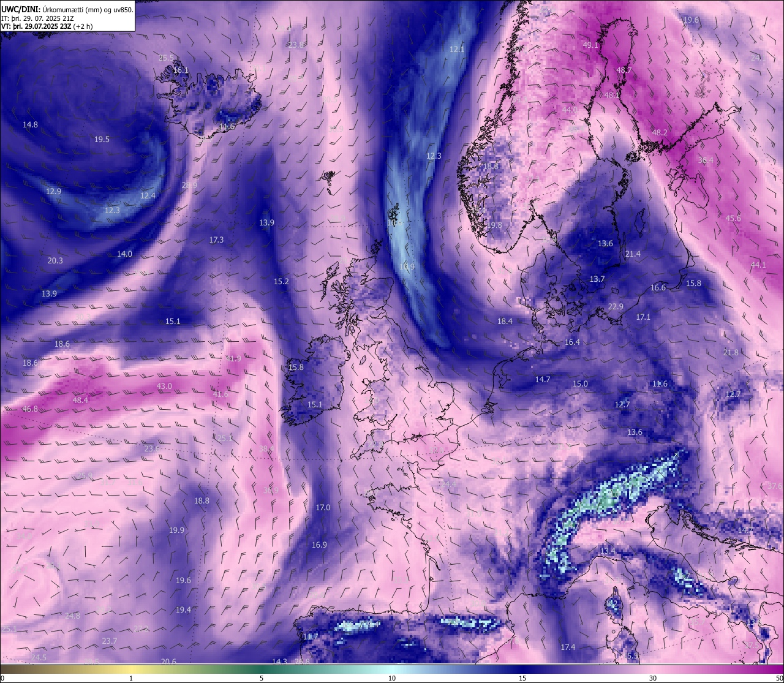The width and height of the screenshot is (784, 683).
Task: Select the 15.0 value label
Action: coord(580,383)
